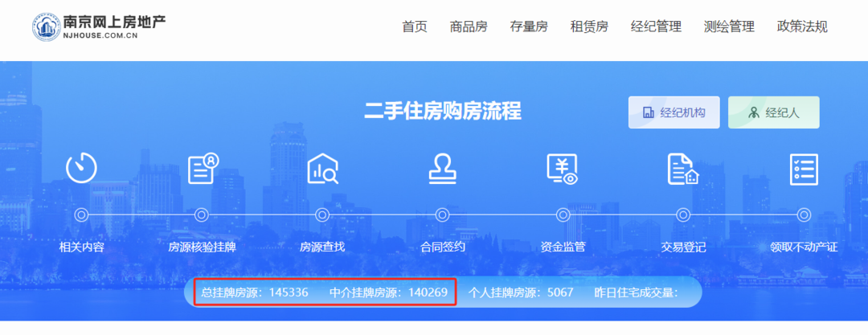Select the house search icon above 房源查找
The image size is (868, 335).
322,169
